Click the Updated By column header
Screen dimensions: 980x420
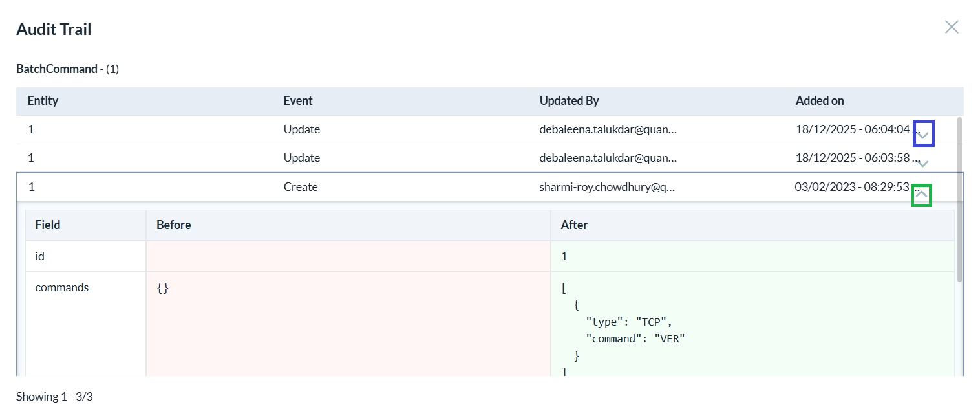pyautogui.click(x=569, y=100)
